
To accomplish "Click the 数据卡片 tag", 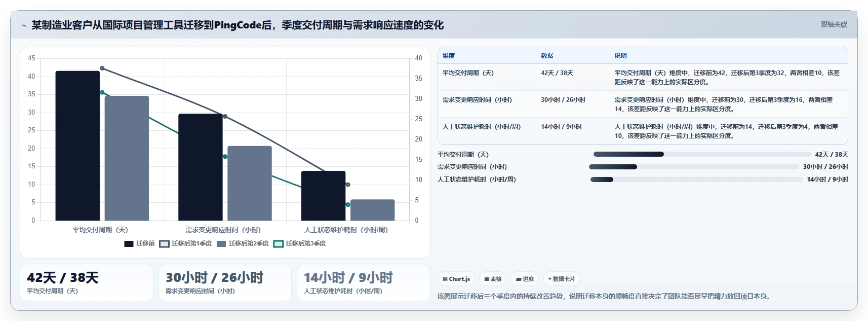I will [562, 279].
